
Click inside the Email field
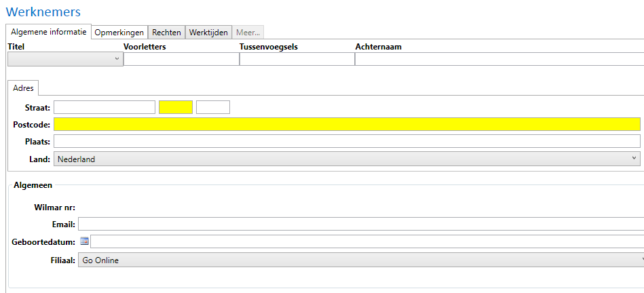[x=360, y=224]
